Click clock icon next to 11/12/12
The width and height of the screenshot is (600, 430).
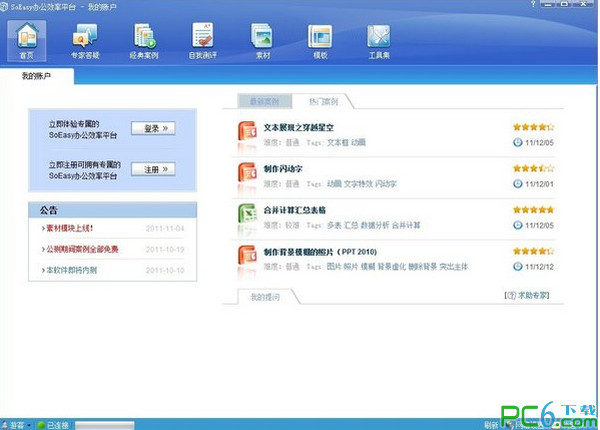click(518, 267)
